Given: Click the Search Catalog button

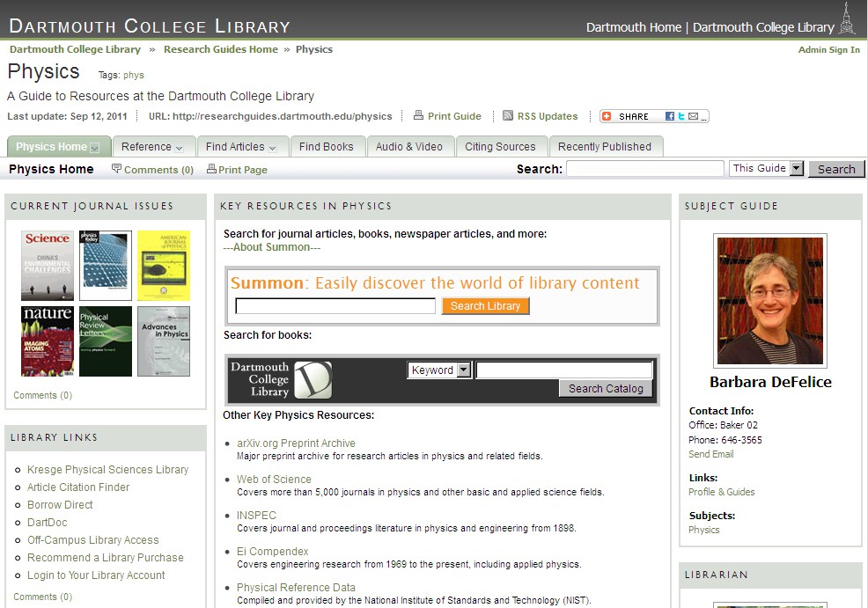Looking at the screenshot, I should pos(606,388).
